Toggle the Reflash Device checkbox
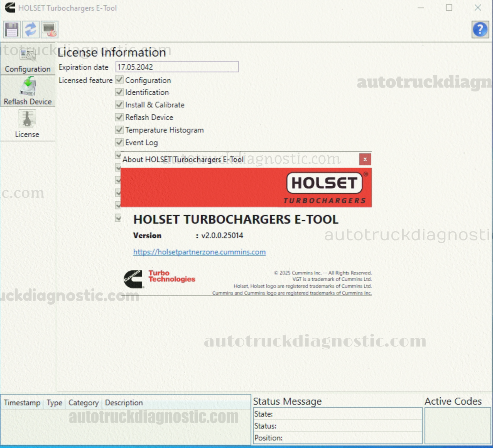Image resolution: width=493 pixels, height=448 pixels. click(119, 117)
